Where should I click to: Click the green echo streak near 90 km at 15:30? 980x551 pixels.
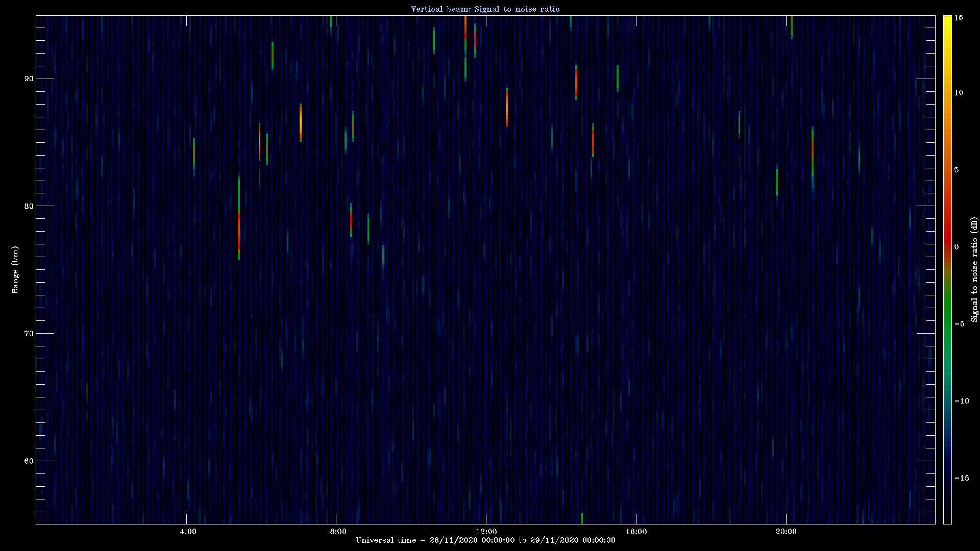618,79
